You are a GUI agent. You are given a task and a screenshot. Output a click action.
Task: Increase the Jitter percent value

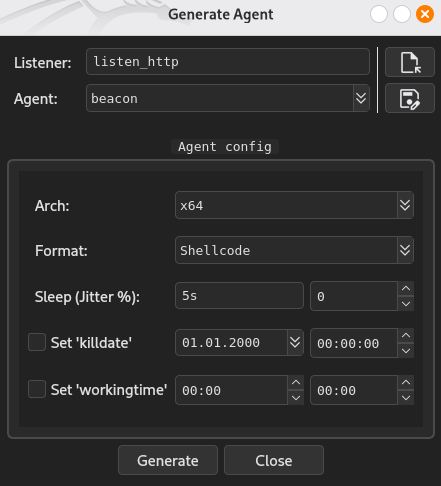406,289
